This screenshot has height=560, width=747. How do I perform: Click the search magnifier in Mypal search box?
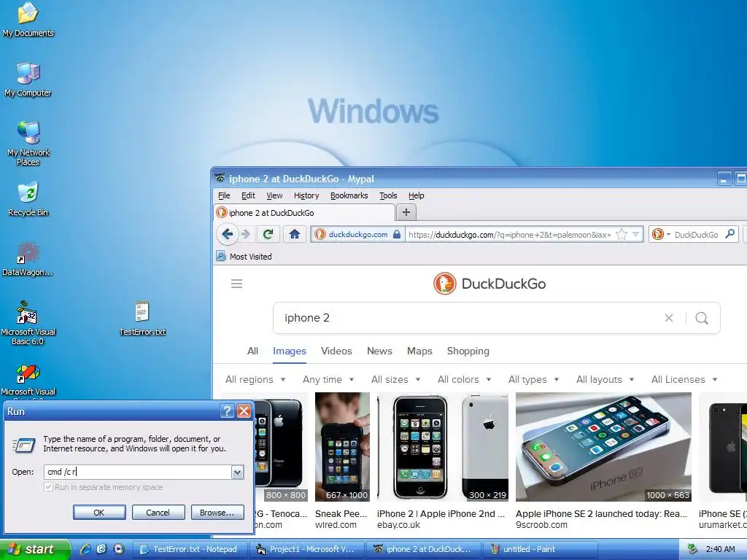pos(729,234)
